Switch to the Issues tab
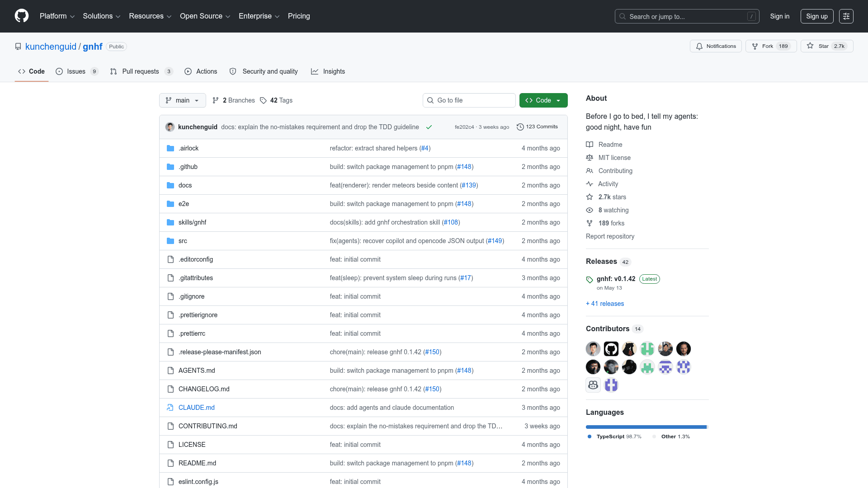 click(x=77, y=71)
